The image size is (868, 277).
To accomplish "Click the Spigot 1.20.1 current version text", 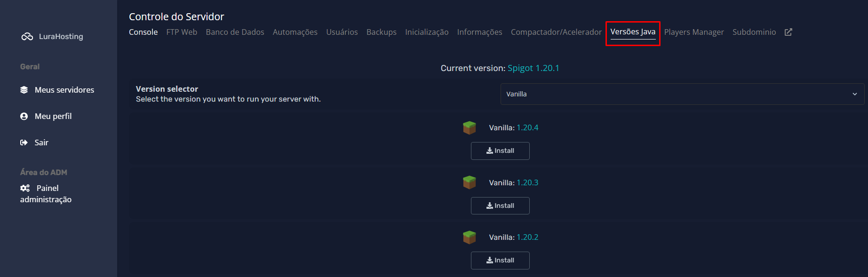I will 534,68.
